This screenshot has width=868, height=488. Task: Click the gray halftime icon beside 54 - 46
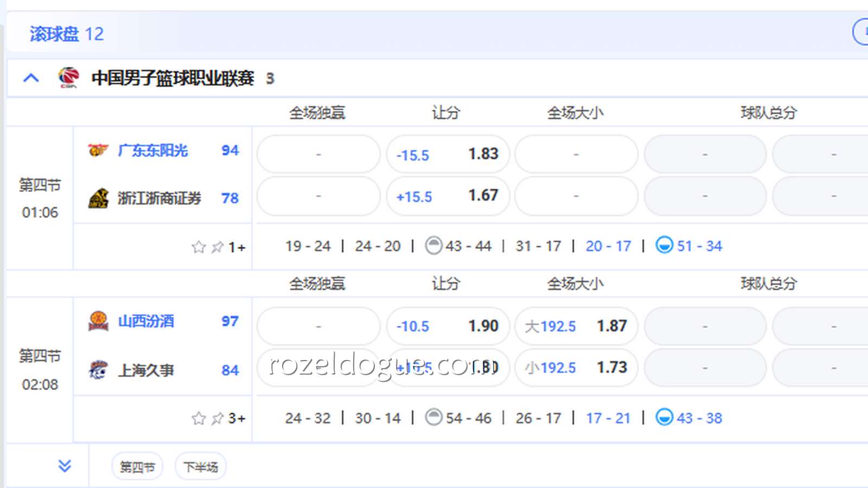(x=433, y=418)
